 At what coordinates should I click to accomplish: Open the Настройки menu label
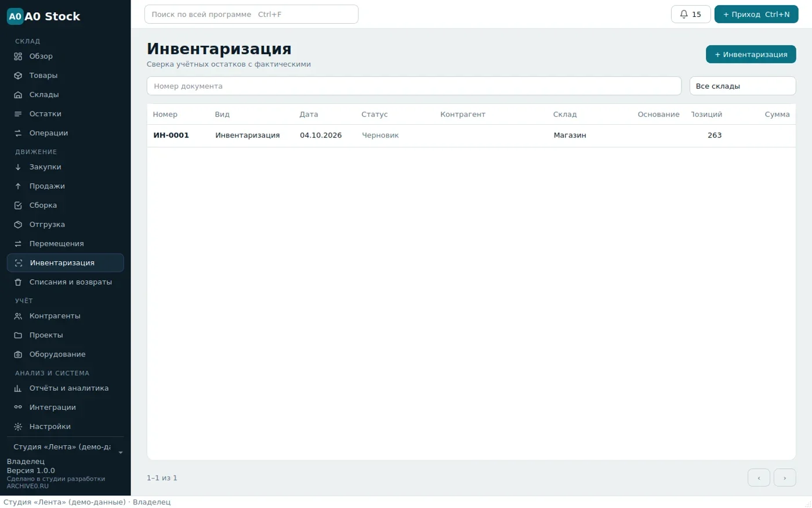pyautogui.click(x=50, y=426)
